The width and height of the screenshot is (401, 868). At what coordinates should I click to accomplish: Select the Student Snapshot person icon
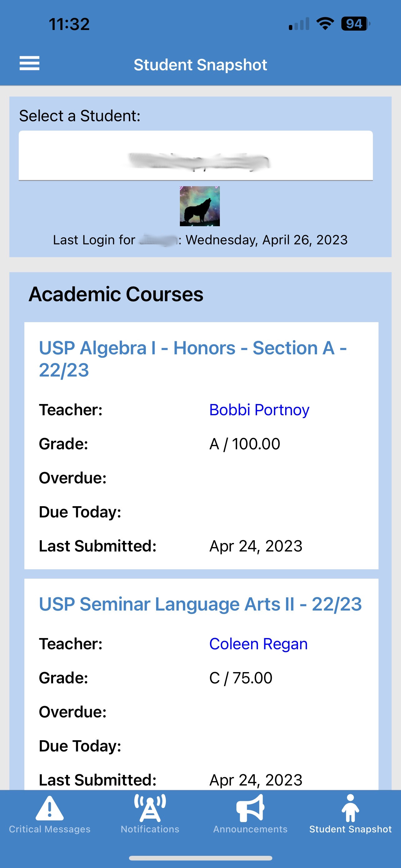pos(350,808)
